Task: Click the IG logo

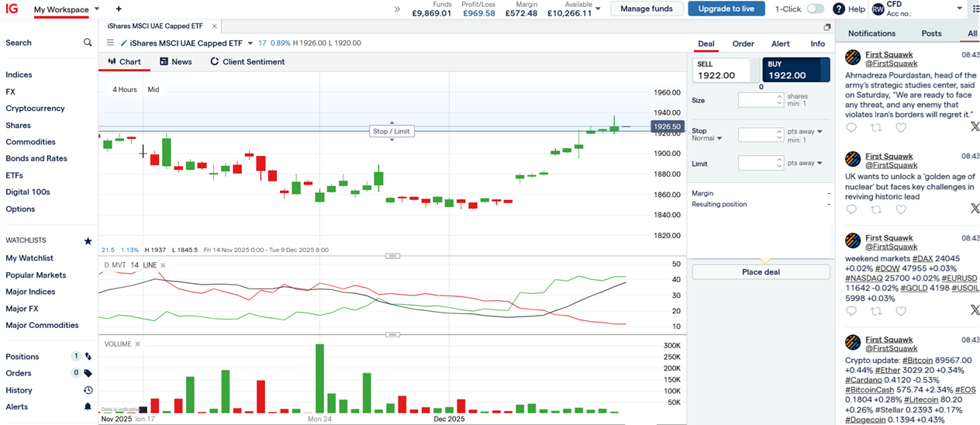Action: [x=12, y=9]
